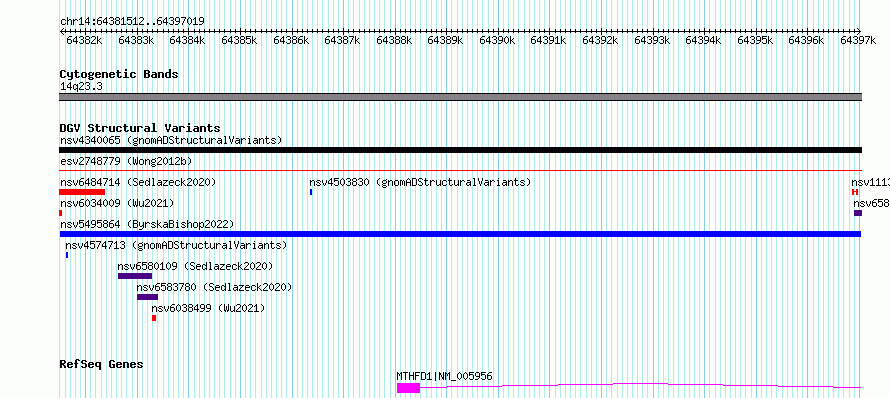Open the MTHFD1|NM_005956 gene label
The image size is (890, 398).
pos(444,376)
